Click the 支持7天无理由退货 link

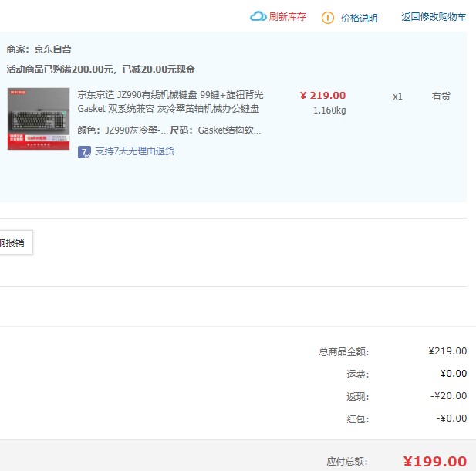click(x=134, y=151)
